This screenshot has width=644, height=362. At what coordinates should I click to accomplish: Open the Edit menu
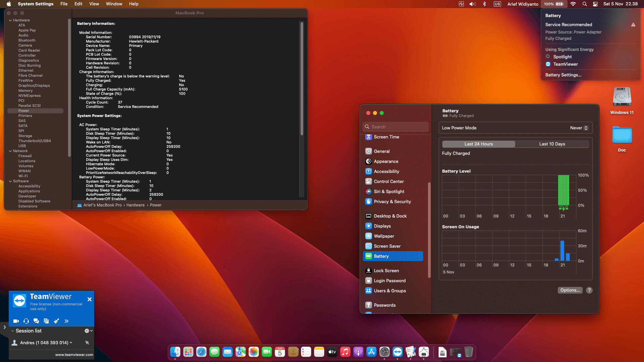(x=78, y=4)
